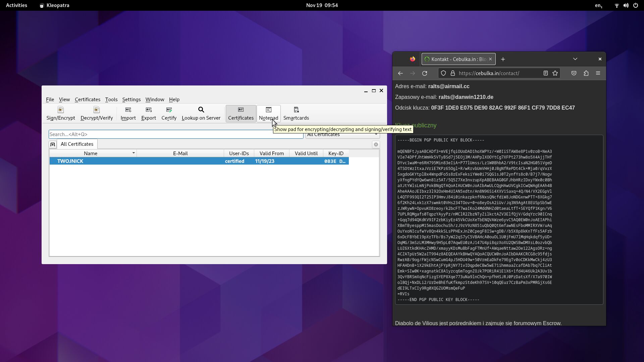Viewport: 644px width, 362px height.
Task: Click the new tab icon beside All Certificates
Action: (53, 144)
